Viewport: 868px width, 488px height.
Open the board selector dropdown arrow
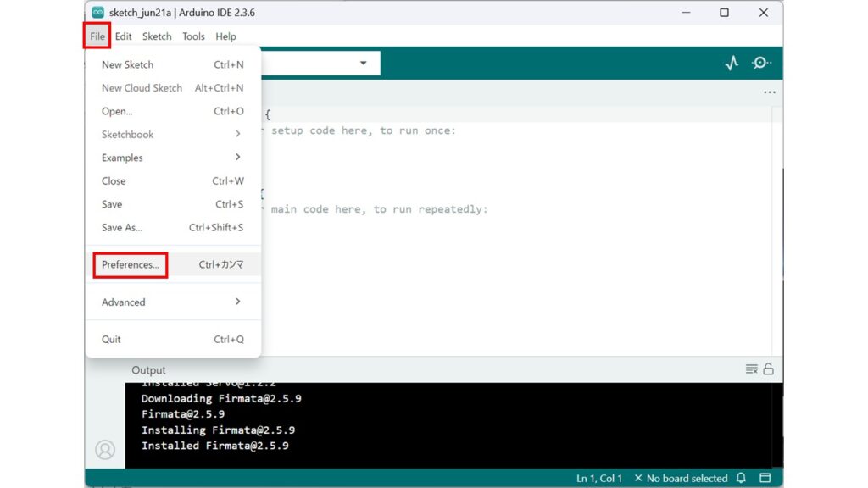pos(363,63)
